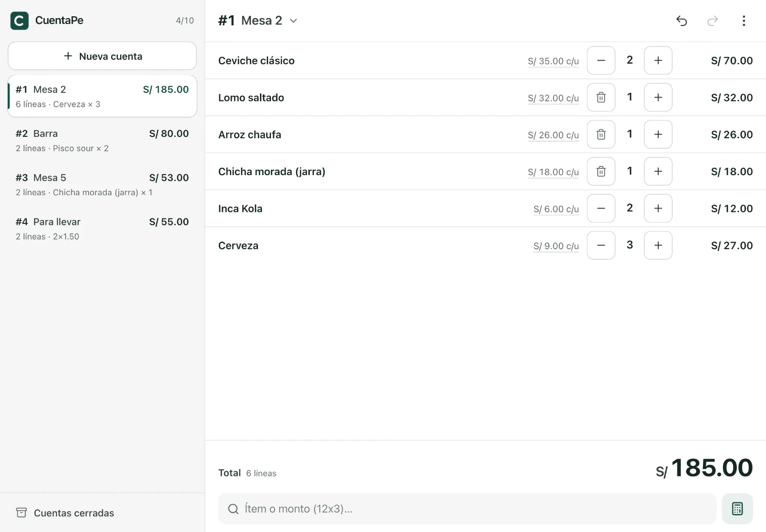Click the Chicha morada (jarra) item name

[271, 171]
